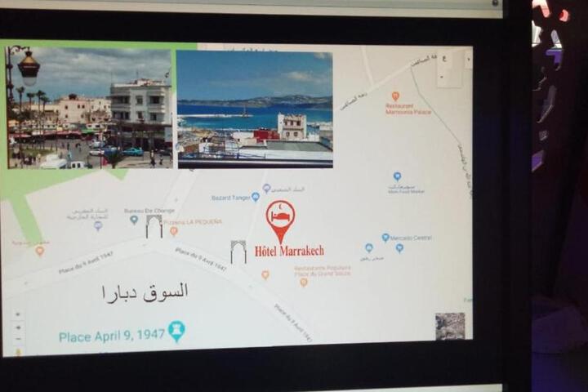The height and width of the screenshot is (392, 588).
Task: Click the Mercado Central text label
Action: (x=411, y=238)
